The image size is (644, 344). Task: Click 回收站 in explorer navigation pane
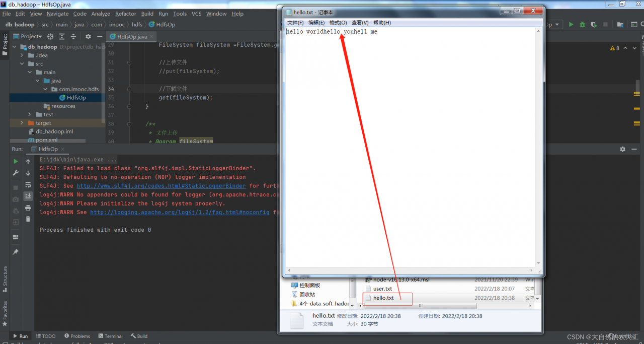click(307, 294)
